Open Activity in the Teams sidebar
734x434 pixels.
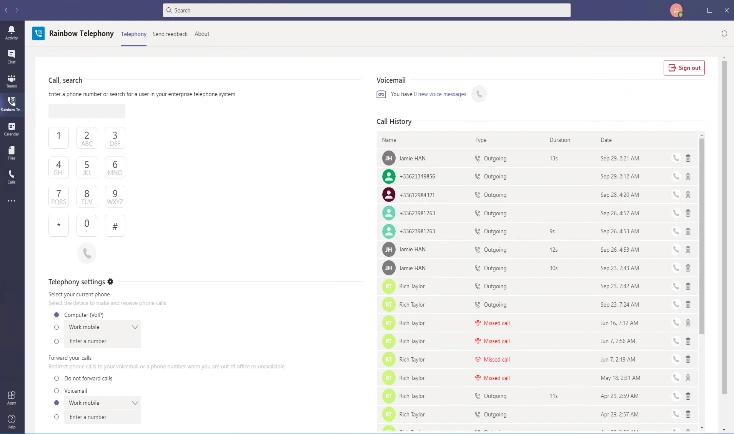coord(11,32)
